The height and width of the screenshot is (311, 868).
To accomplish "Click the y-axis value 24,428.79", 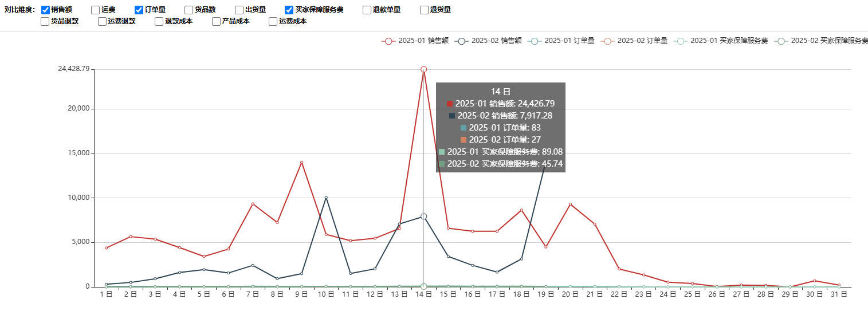I will (74, 69).
